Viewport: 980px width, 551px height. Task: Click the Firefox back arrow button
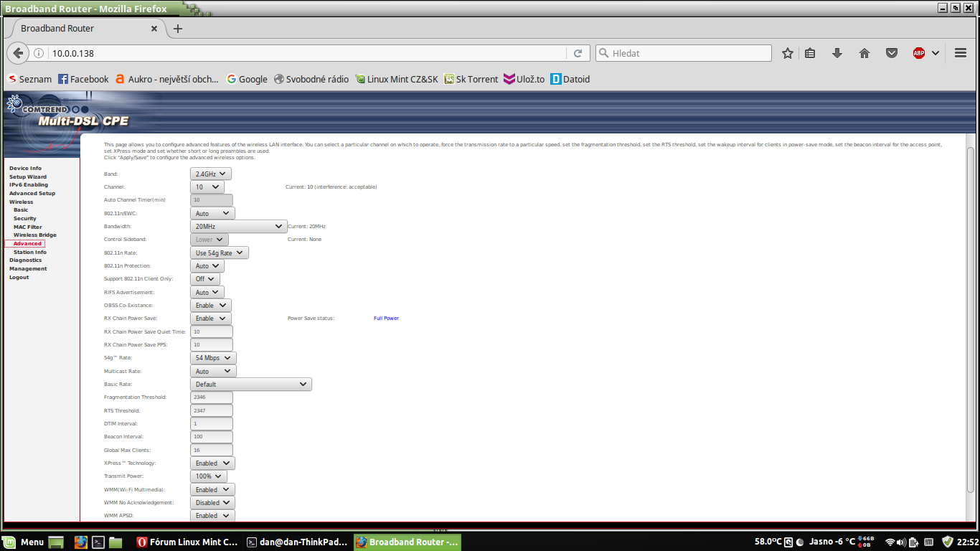point(19,53)
